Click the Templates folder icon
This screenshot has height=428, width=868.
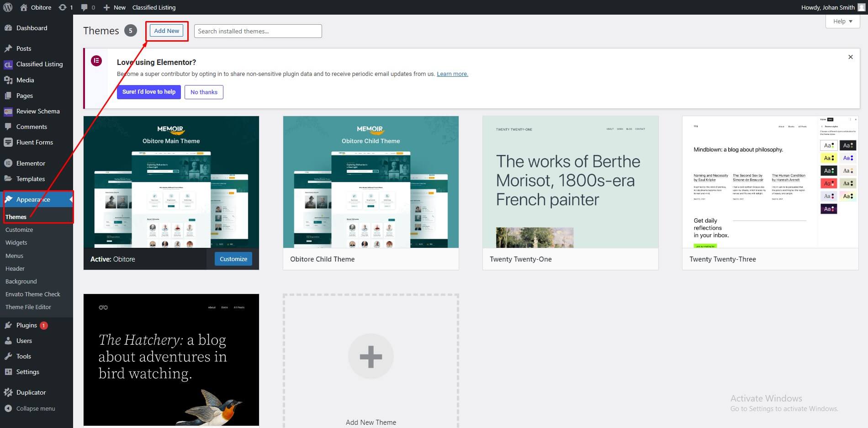pos(8,179)
